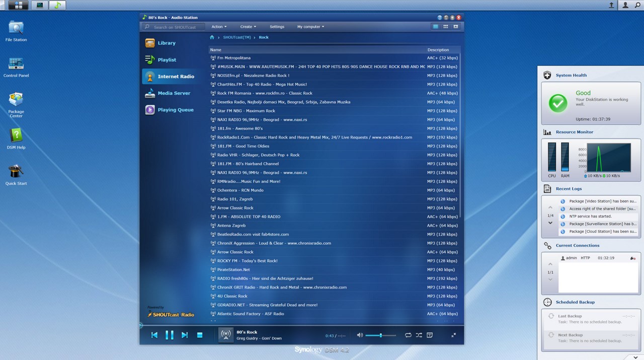Image resolution: width=644 pixels, height=360 pixels.
Task: Select the BeatlesRadio.com station row
Action: [335, 234]
